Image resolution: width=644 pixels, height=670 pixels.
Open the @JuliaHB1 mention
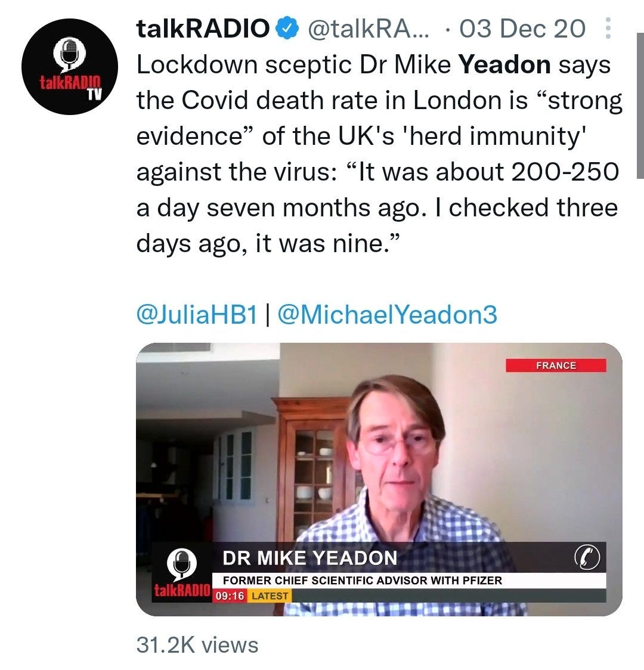click(197, 315)
